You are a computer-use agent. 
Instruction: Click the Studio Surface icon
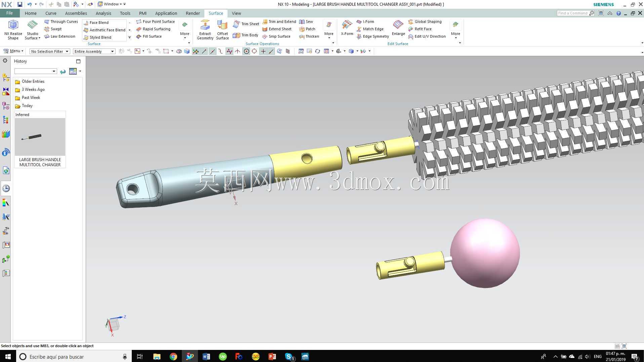click(32, 25)
